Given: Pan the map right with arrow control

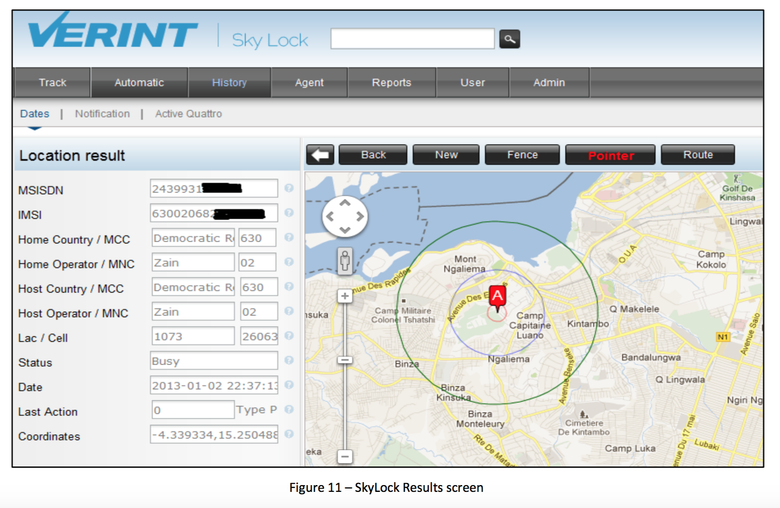Looking at the screenshot, I should point(360,216).
